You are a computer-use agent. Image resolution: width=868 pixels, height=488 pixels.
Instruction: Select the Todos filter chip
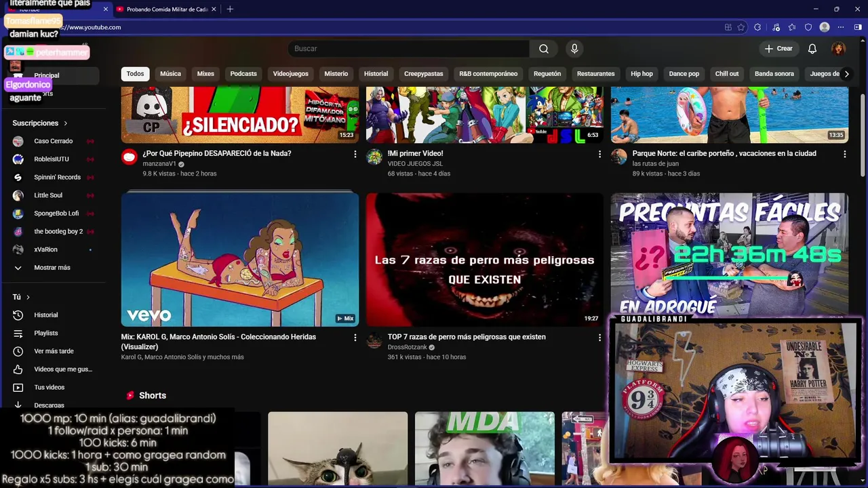click(136, 74)
